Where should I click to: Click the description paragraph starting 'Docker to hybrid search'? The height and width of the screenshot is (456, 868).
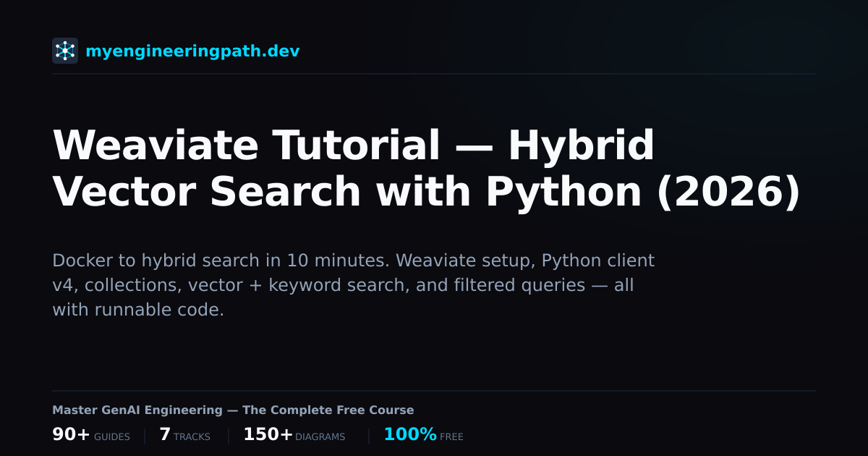pyautogui.click(x=353, y=285)
